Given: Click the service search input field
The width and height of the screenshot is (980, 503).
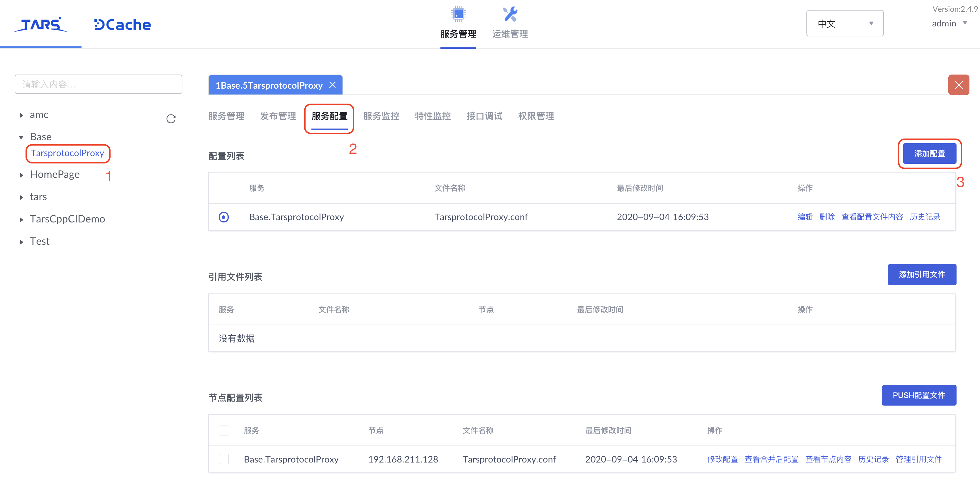Looking at the screenshot, I should pyautogui.click(x=98, y=84).
